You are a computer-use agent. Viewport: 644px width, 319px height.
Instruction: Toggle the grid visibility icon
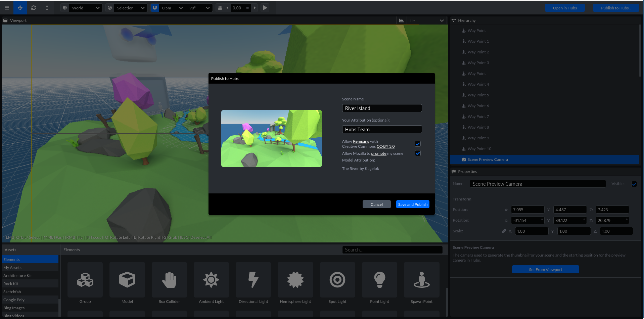point(220,8)
